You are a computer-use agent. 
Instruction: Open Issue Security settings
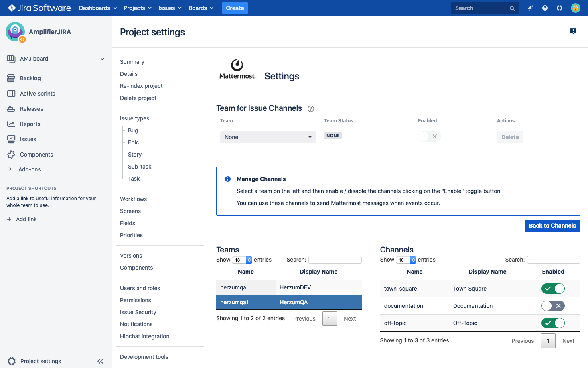click(x=138, y=312)
